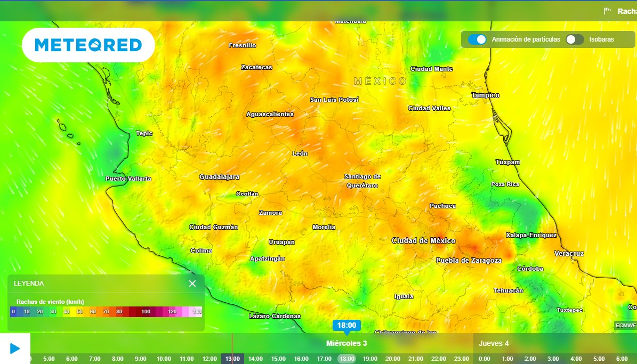The image size is (637, 364).
Task: Select 12:00 on the timeline
Action: click(209, 359)
